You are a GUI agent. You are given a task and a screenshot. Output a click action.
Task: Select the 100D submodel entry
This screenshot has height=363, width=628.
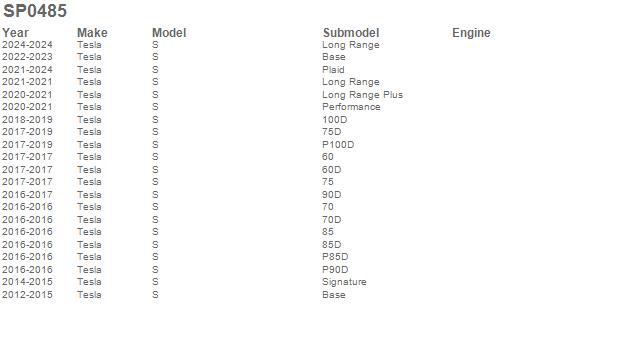pyautogui.click(x=335, y=119)
